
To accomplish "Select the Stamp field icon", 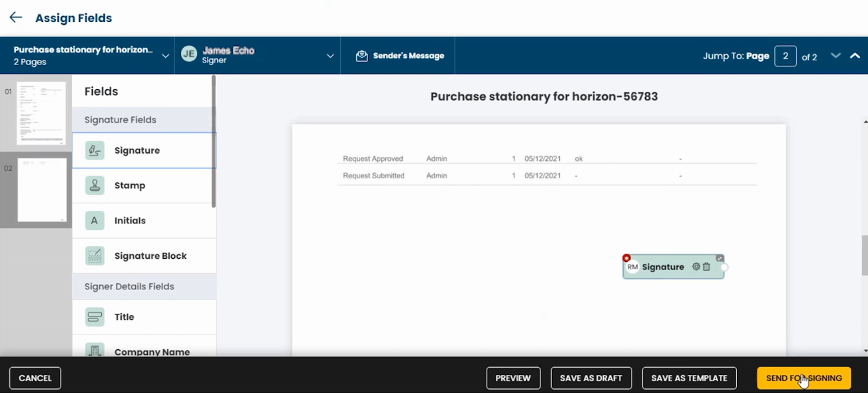I will click(x=94, y=186).
